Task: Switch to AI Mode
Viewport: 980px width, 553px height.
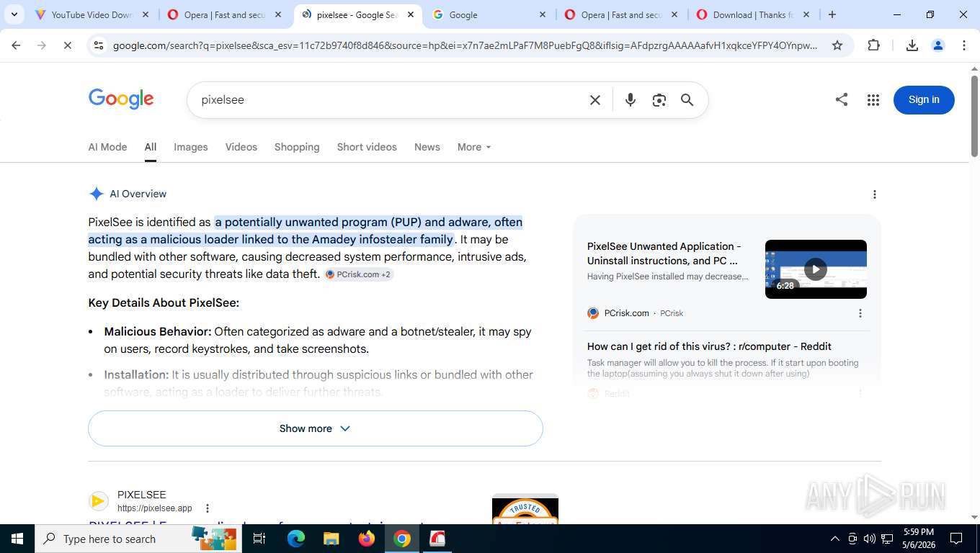Action: [x=107, y=147]
